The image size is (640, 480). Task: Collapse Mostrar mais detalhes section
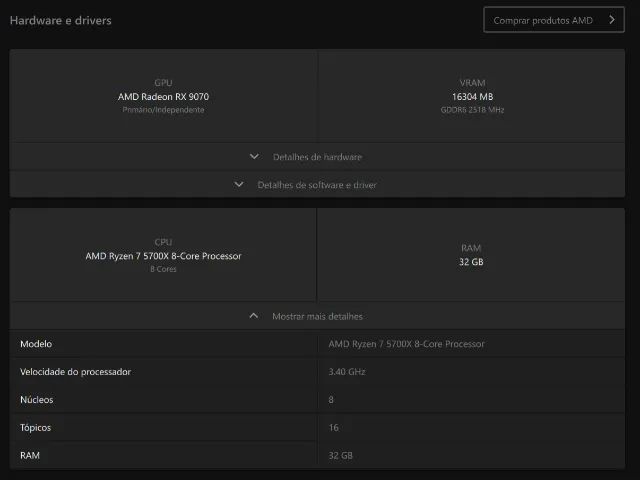[x=317, y=316]
